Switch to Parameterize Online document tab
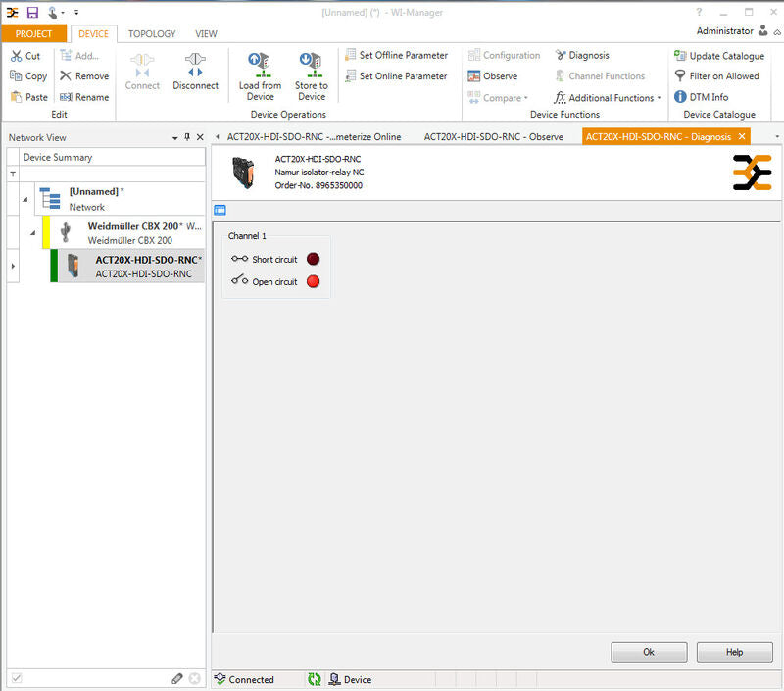784x691 pixels. coord(314,136)
